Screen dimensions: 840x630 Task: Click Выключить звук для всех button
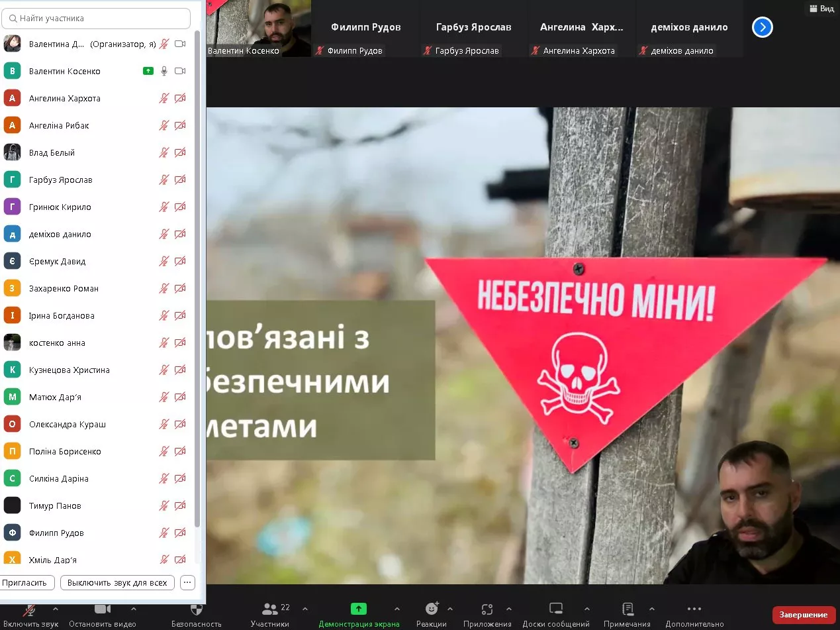click(117, 583)
